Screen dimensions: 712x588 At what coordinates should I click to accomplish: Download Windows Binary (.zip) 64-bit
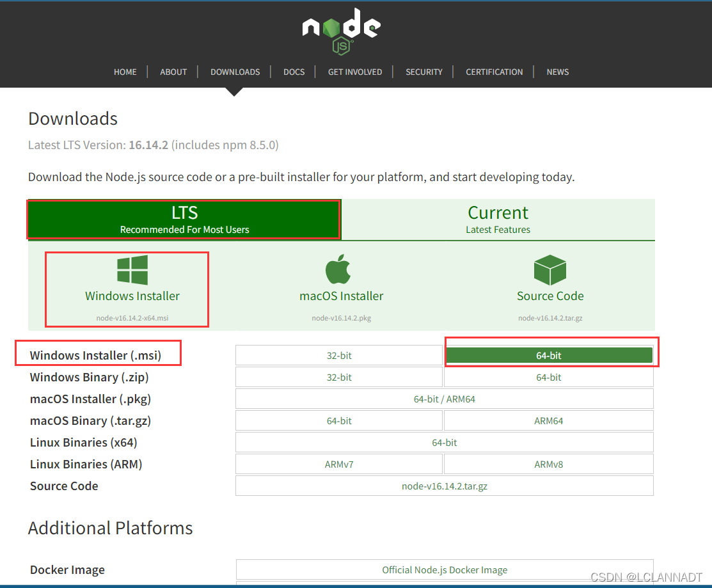pyautogui.click(x=549, y=377)
